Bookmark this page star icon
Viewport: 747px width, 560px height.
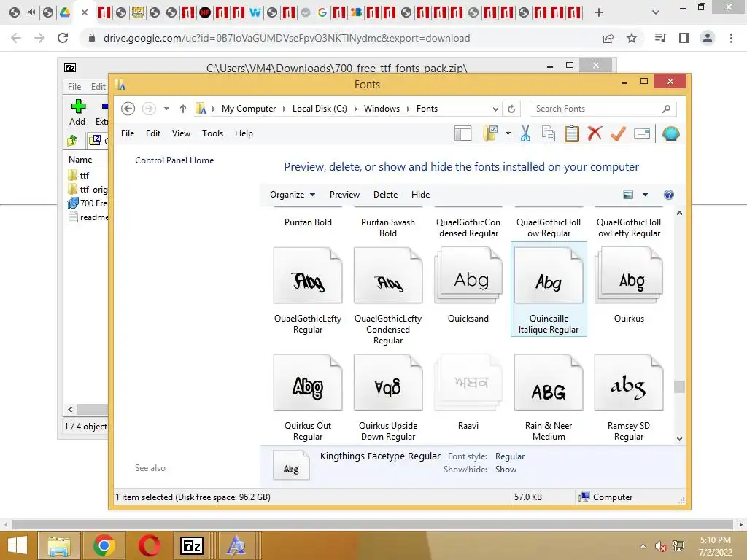coord(632,38)
